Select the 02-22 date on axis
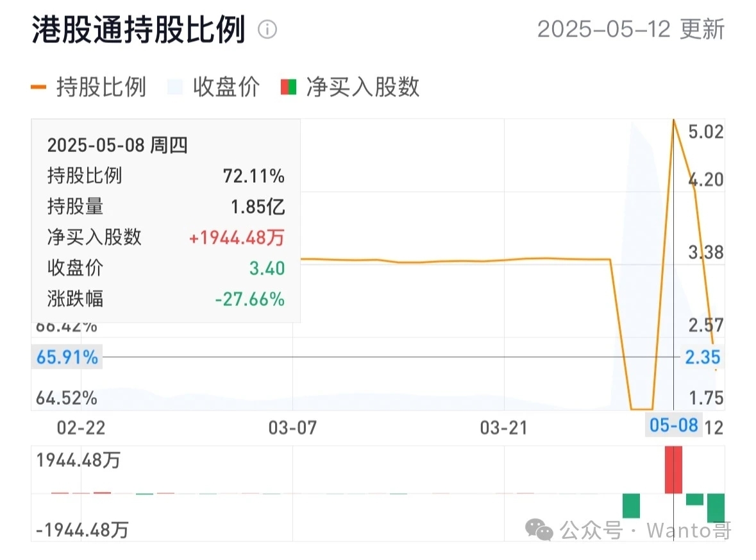The height and width of the screenshot is (560, 756). pos(81,428)
